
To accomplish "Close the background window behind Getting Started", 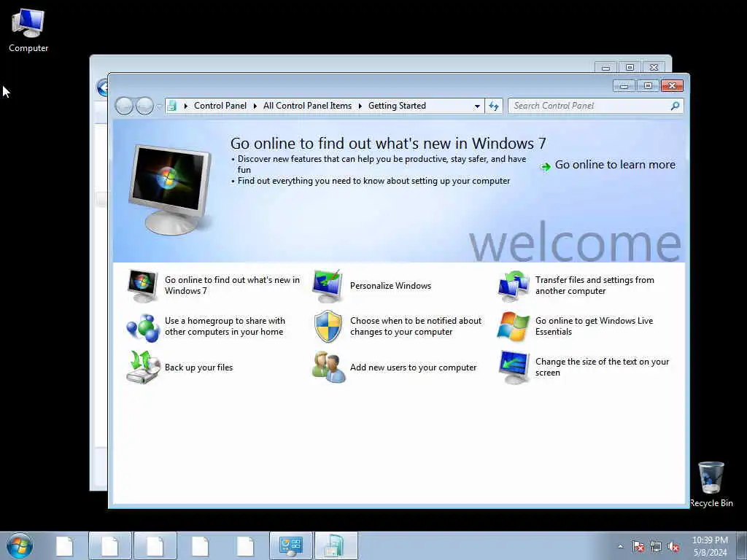I will [x=654, y=68].
